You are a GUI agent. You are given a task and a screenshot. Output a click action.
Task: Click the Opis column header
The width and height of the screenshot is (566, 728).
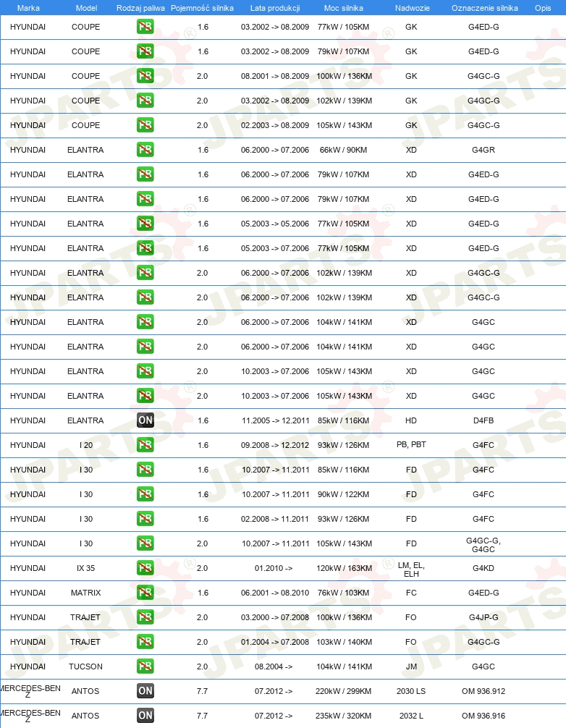pyautogui.click(x=543, y=8)
